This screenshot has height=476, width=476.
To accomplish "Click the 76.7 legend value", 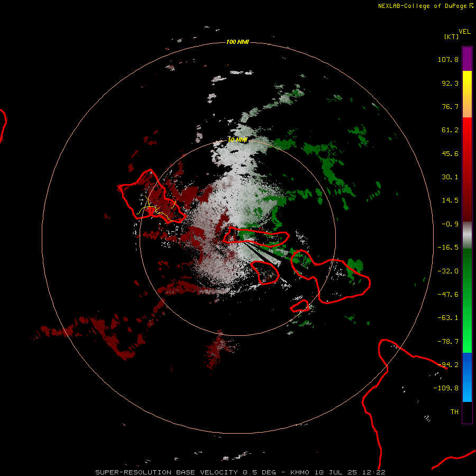I will [x=450, y=106].
